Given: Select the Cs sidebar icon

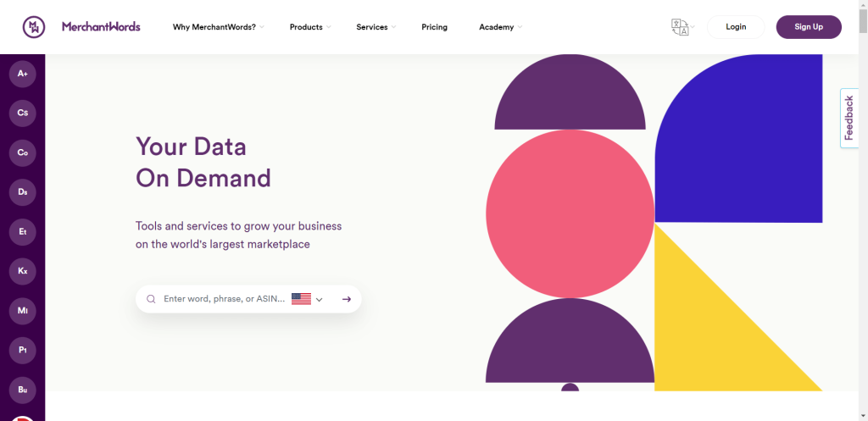Looking at the screenshot, I should coord(23,113).
